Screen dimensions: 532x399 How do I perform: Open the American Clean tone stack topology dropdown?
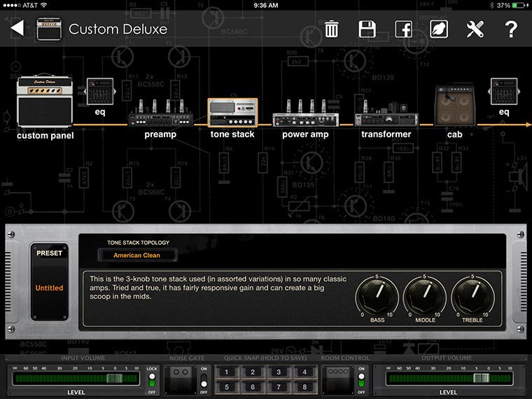click(137, 255)
